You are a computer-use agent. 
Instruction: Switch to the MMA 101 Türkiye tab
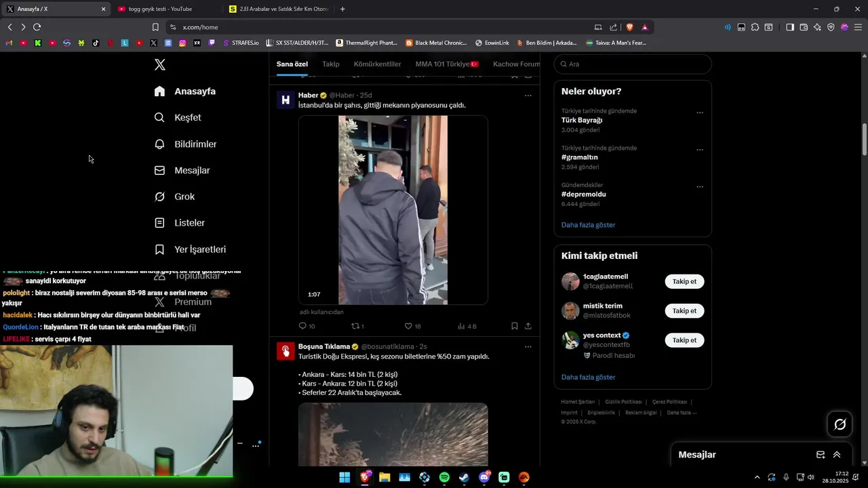[x=447, y=64]
